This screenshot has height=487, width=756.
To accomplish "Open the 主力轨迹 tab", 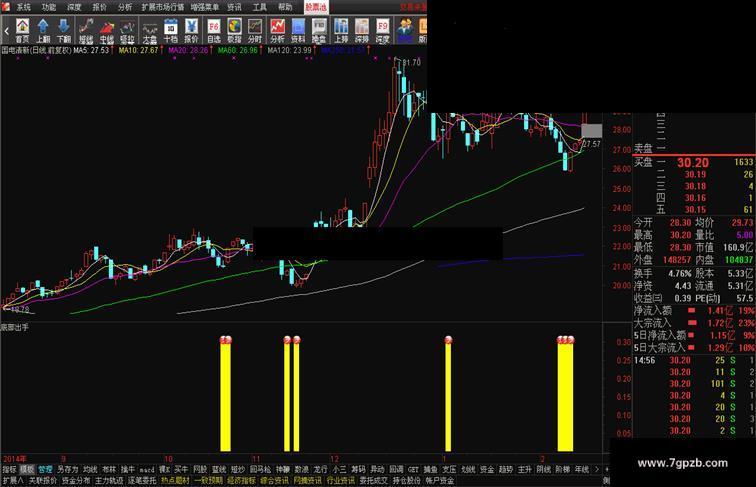I will click(x=109, y=480).
